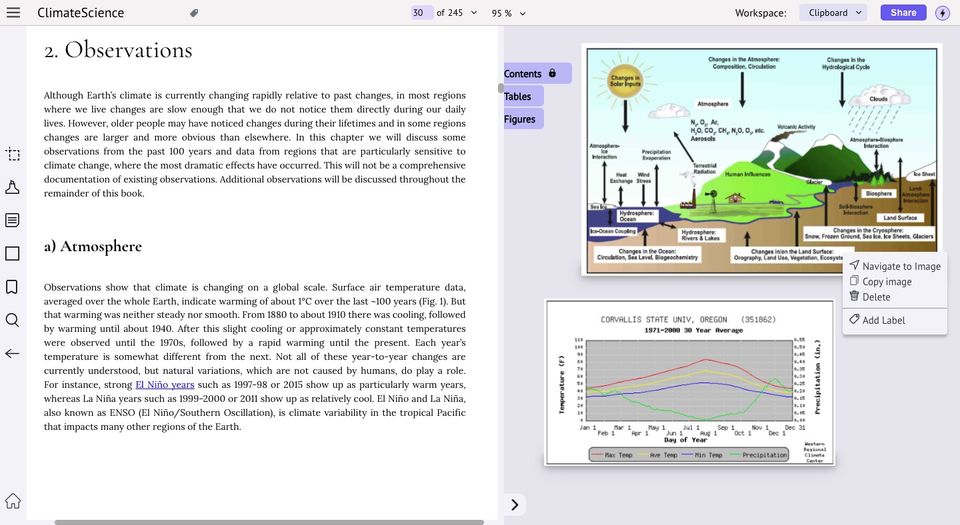Click the 'a) Atmosphere' subheading
The image size is (960, 525).
point(92,246)
